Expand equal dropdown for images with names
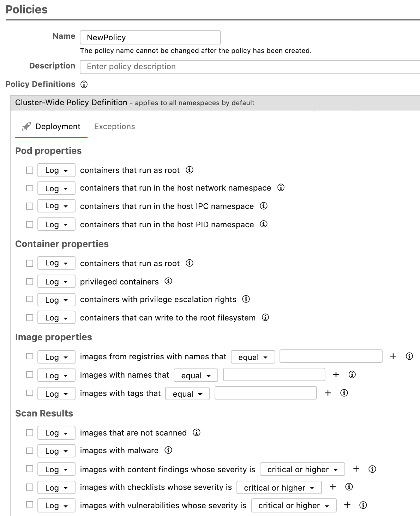Image resolution: width=420 pixels, height=516 pixels. pos(196,375)
